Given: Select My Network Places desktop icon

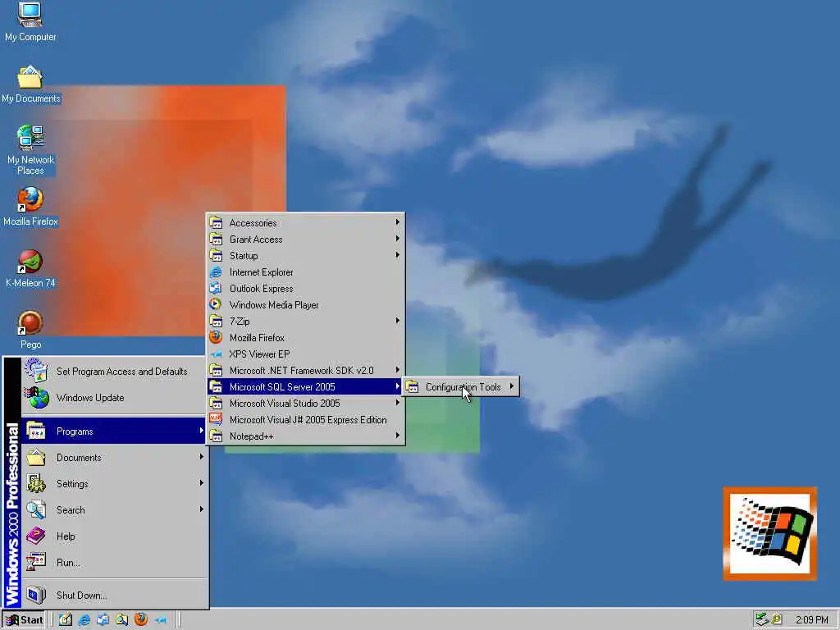Looking at the screenshot, I should tap(30, 150).
